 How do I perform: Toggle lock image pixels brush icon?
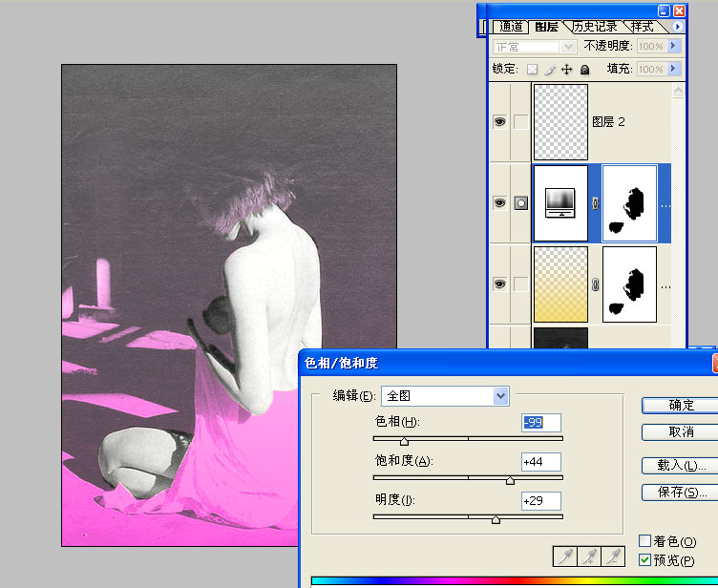coord(550,69)
